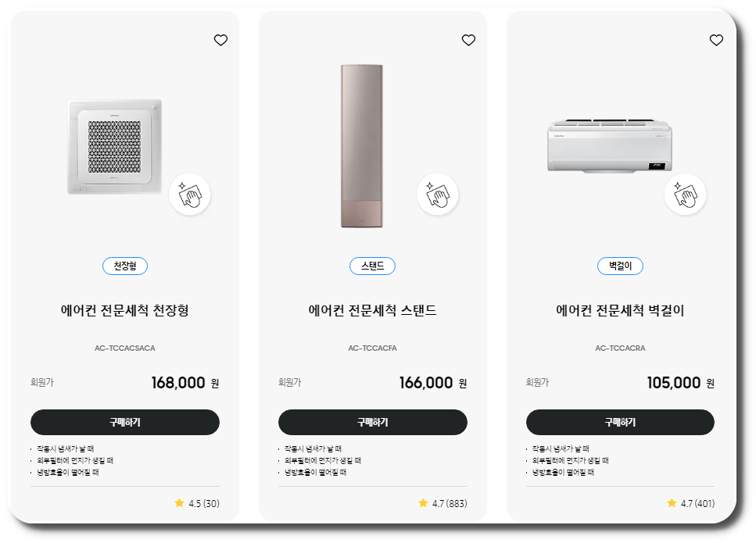The height and width of the screenshot is (543, 756).
Task: Open the cleaning icon on 벽걸이 card
Action: click(686, 194)
